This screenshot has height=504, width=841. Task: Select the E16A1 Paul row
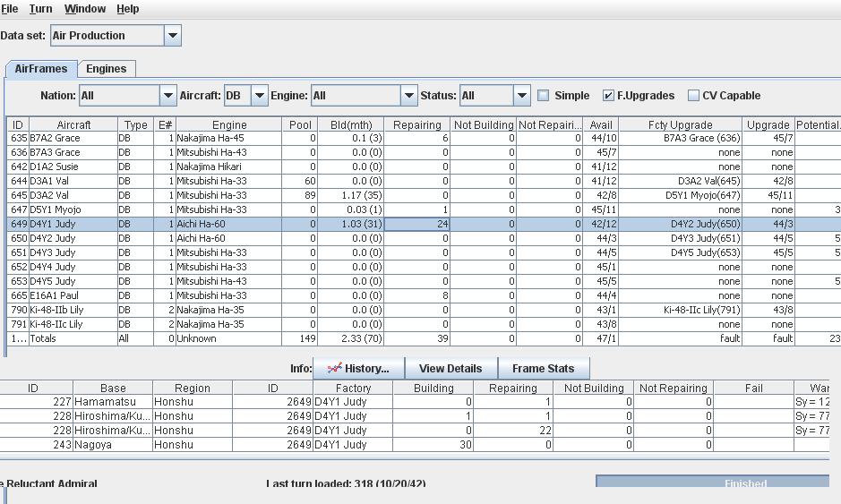click(424, 295)
